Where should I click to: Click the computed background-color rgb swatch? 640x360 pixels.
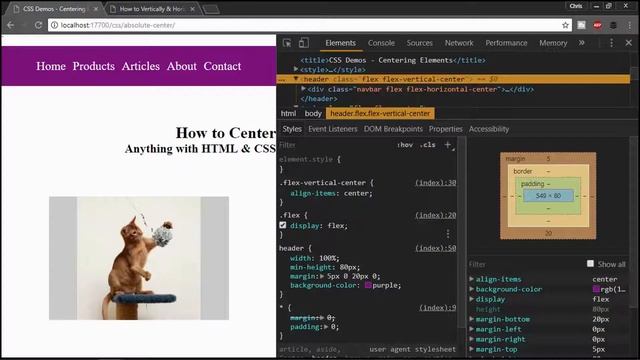point(596,289)
